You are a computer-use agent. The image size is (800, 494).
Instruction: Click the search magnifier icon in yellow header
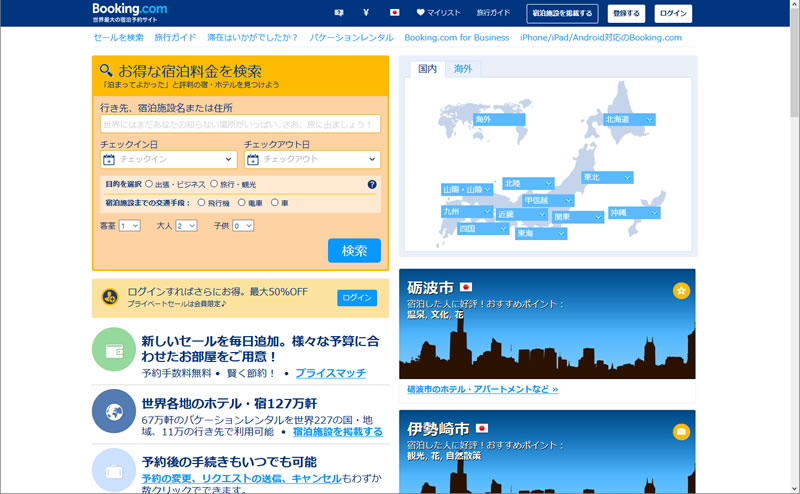[x=106, y=70]
